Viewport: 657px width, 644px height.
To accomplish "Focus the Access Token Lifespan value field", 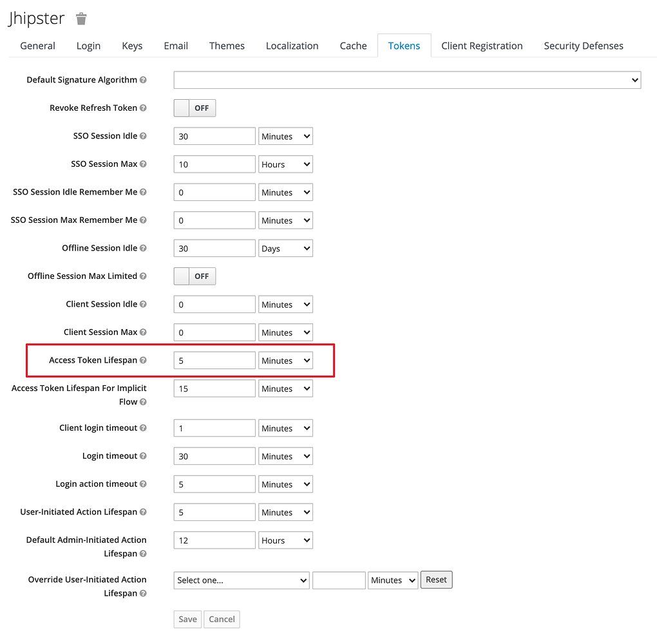I will [x=214, y=361].
